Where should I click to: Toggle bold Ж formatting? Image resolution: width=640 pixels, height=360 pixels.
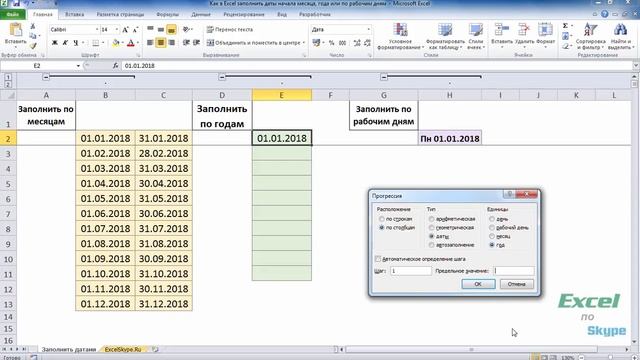55,42
